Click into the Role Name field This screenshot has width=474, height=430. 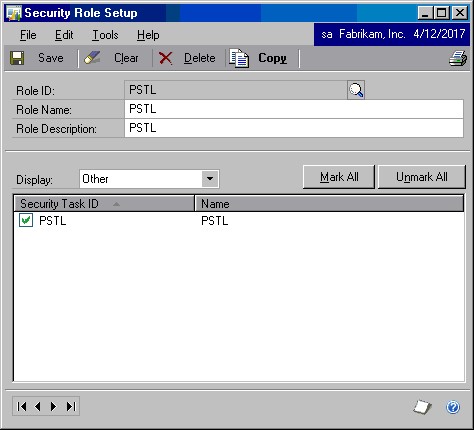click(294, 109)
